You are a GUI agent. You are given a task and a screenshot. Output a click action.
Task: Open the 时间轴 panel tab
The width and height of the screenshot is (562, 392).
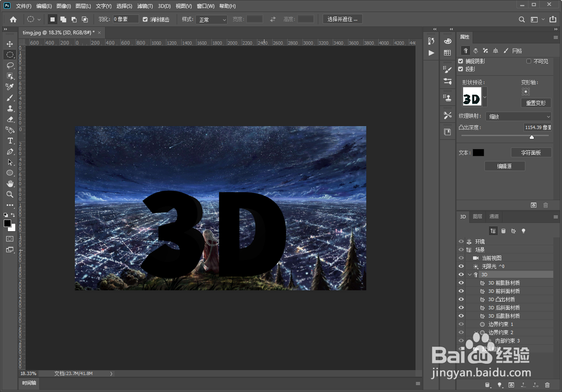pos(29,383)
